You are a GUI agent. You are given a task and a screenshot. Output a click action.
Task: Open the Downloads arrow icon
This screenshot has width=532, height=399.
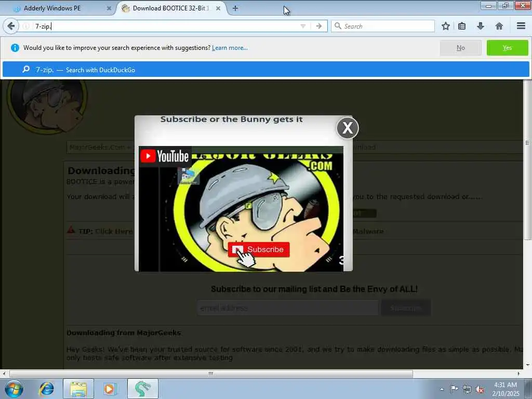(x=481, y=26)
